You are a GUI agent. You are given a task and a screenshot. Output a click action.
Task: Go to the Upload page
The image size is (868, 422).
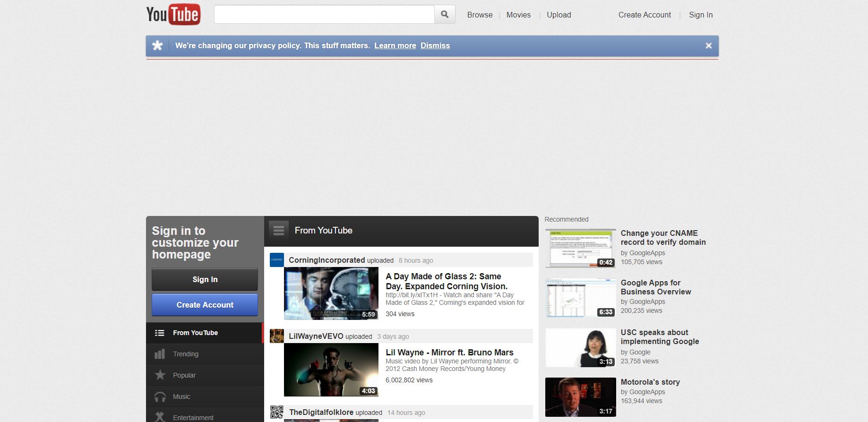[x=559, y=15]
